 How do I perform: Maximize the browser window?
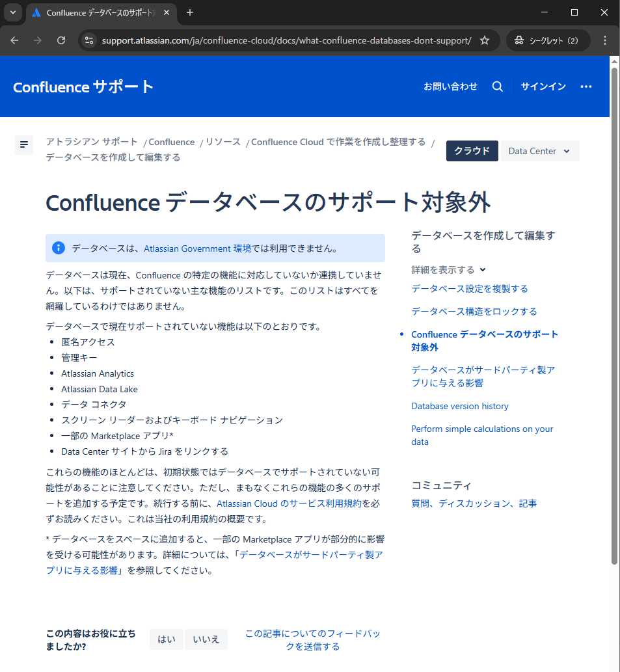click(574, 12)
